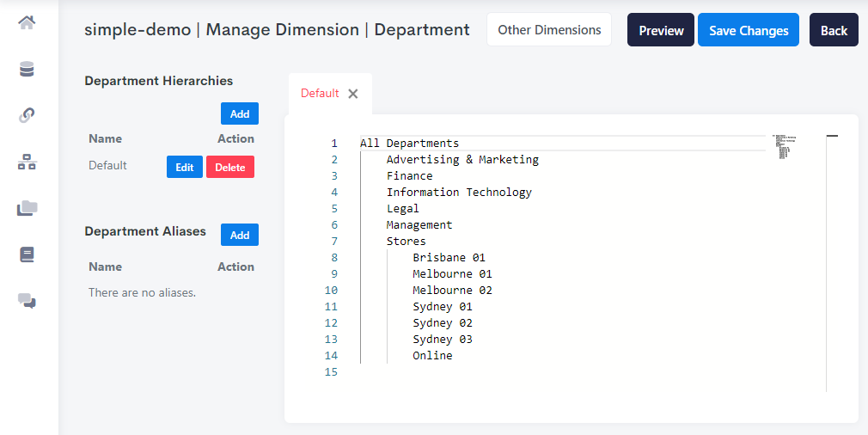Image resolution: width=868 pixels, height=435 pixels.
Task: Open the database icon in sidebar
Action: click(x=27, y=69)
